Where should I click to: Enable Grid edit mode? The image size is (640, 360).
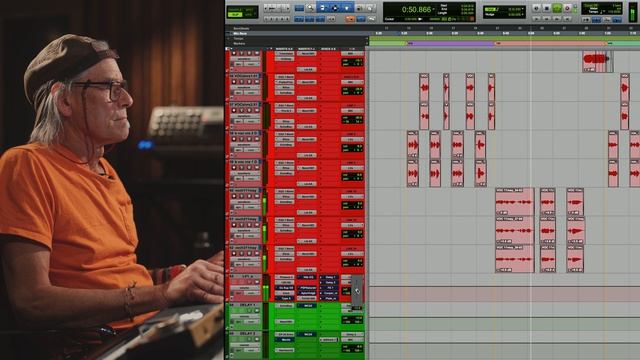coord(249,15)
